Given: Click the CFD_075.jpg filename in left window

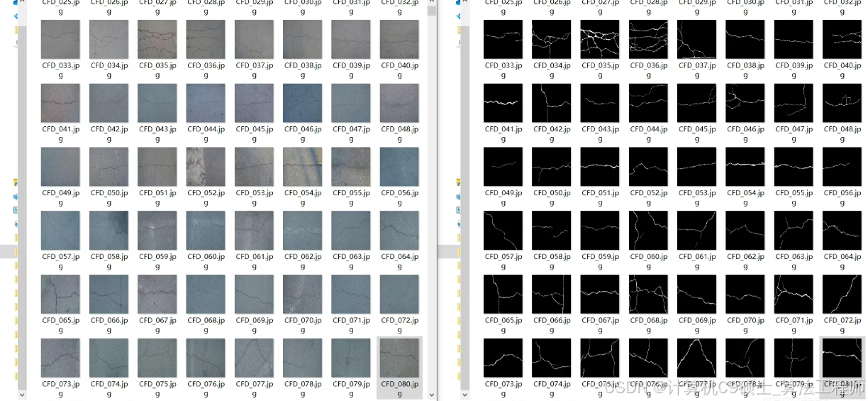Looking at the screenshot, I should point(157,388).
